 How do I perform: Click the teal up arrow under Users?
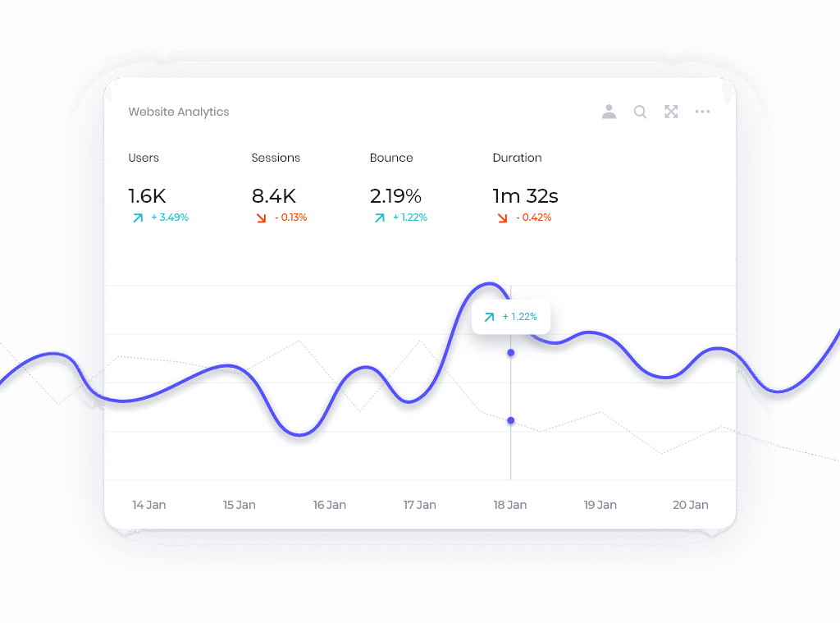[136, 218]
